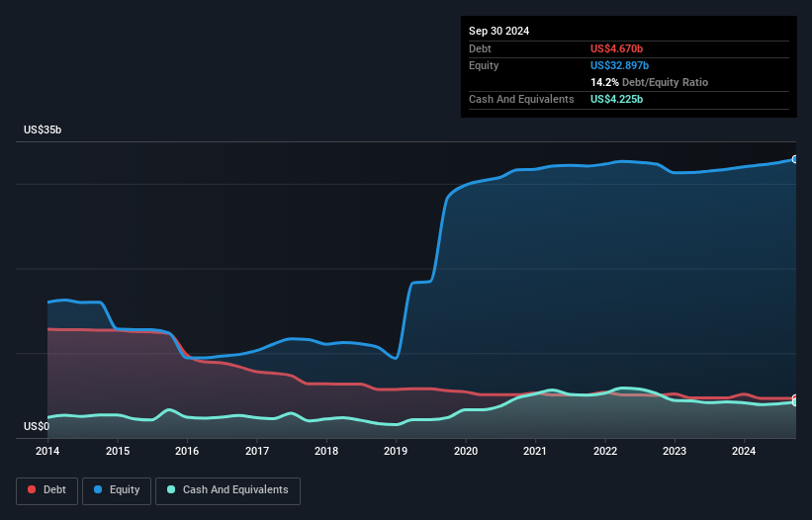Click the 2020 x-axis label

click(466, 451)
